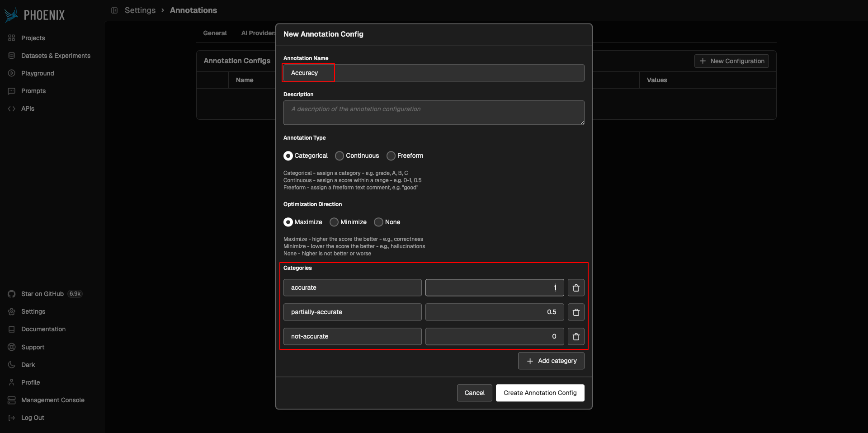
Task: Open the General settings tab
Action: pyautogui.click(x=215, y=33)
